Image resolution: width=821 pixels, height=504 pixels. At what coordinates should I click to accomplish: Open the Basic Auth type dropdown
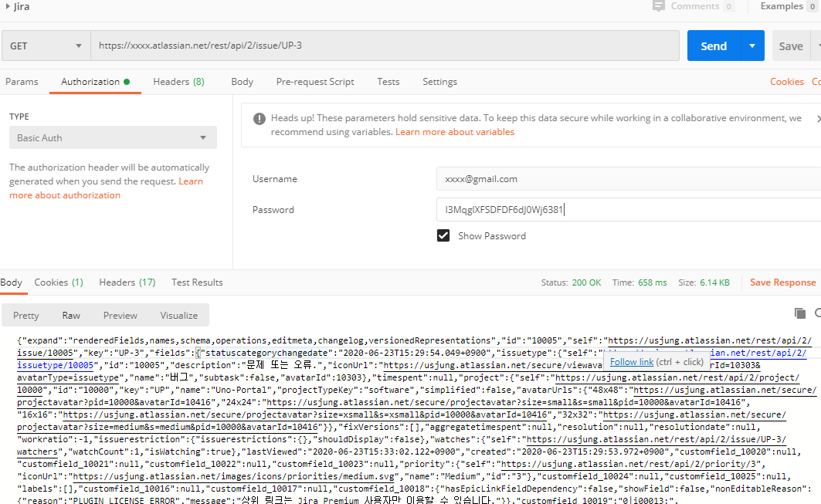113,137
